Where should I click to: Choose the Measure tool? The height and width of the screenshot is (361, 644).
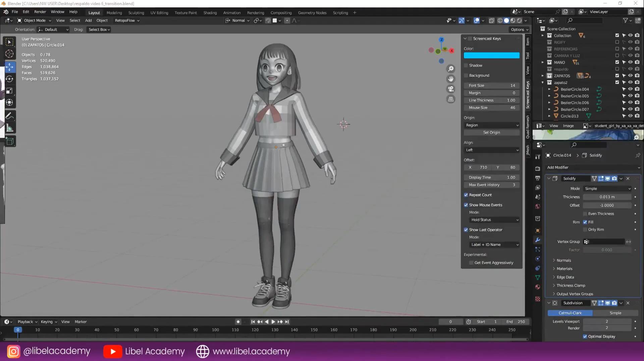(x=10, y=128)
